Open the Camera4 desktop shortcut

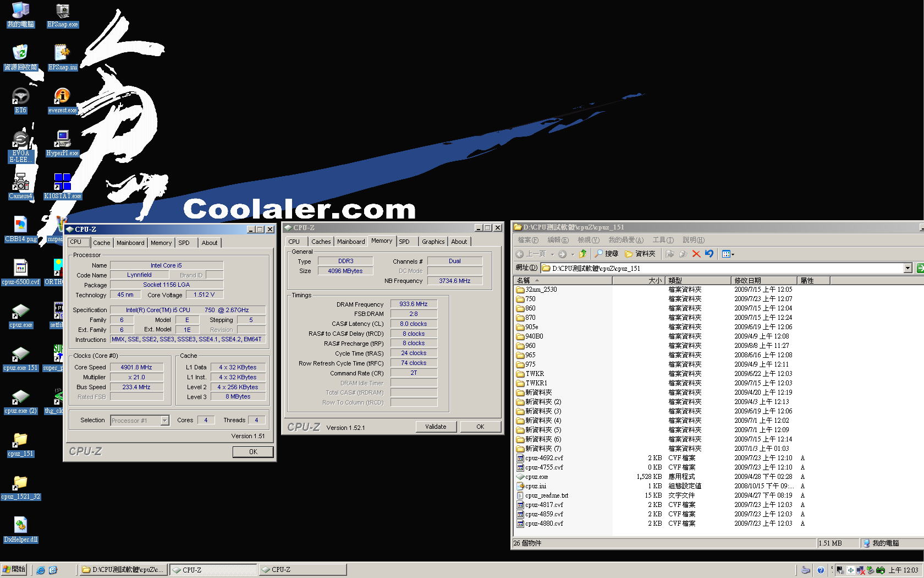(x=20, y=187)
